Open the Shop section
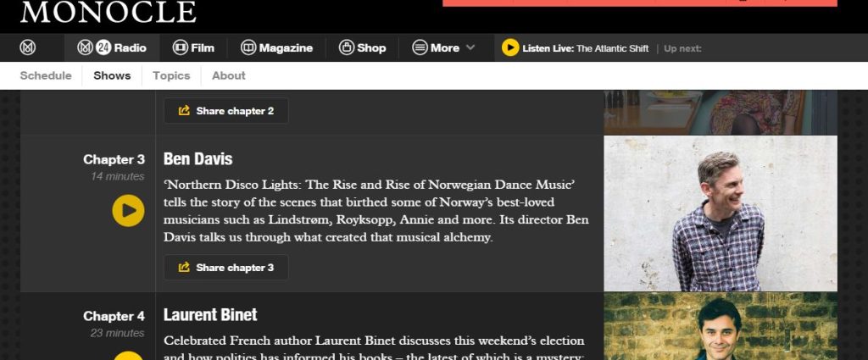 [x=363, y=47]
